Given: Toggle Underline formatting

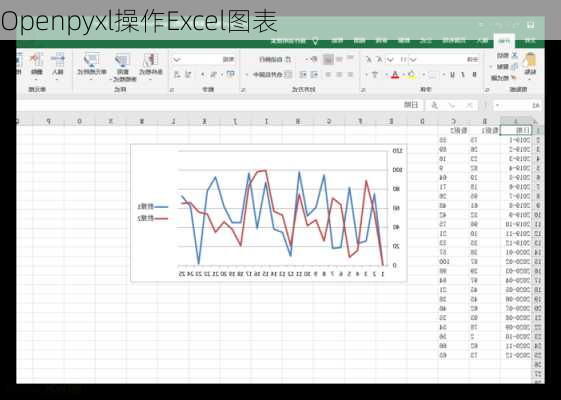Looking at the screenshot, I should pos(452,74).
